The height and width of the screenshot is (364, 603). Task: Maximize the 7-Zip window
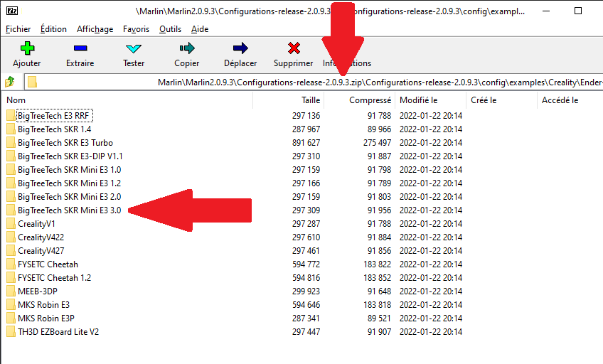[577, 11]
